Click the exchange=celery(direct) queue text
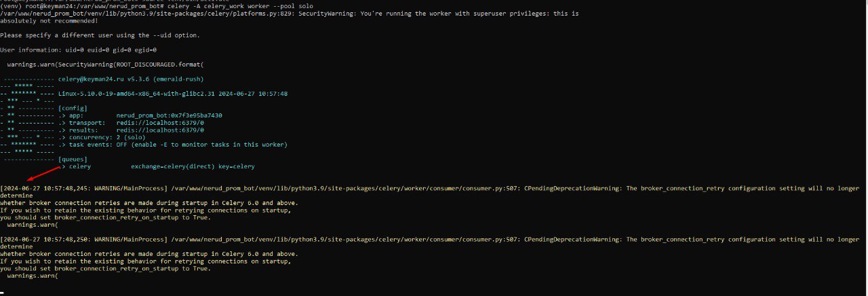Viewport: 868px width, 296px height. click(178, 166)
